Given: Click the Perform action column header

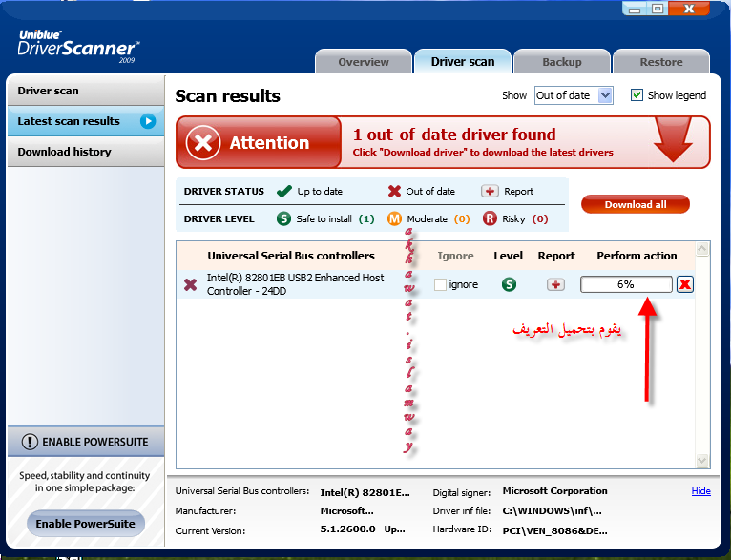Looking at the screenshot, I should [637, 256].
